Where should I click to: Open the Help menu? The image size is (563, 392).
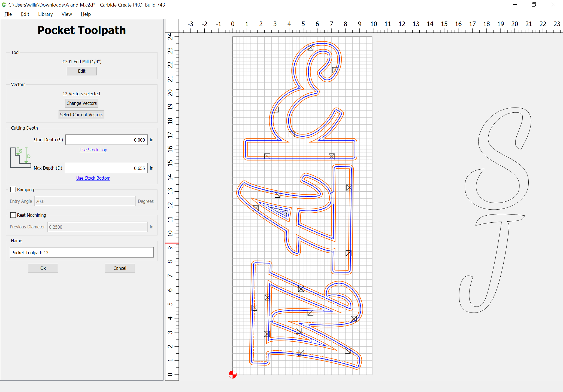86,14
